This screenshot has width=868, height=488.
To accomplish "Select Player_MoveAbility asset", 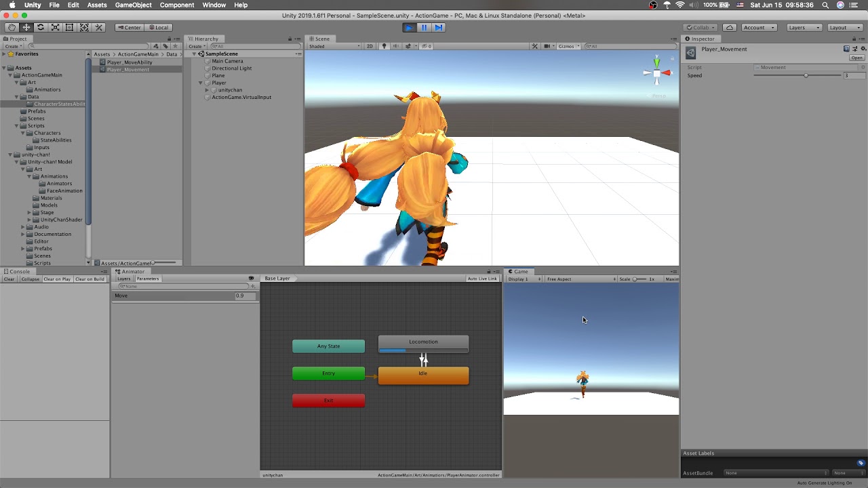I will tap(129, 62).
